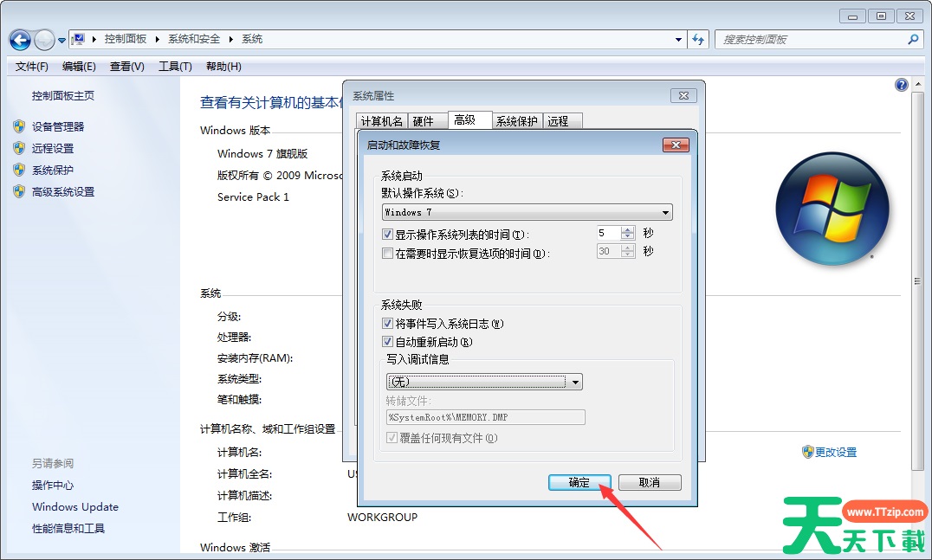This screenshot has width=932, height=560.
Task: Click the shield icon beside 更改设置
Action: point(807,452)
